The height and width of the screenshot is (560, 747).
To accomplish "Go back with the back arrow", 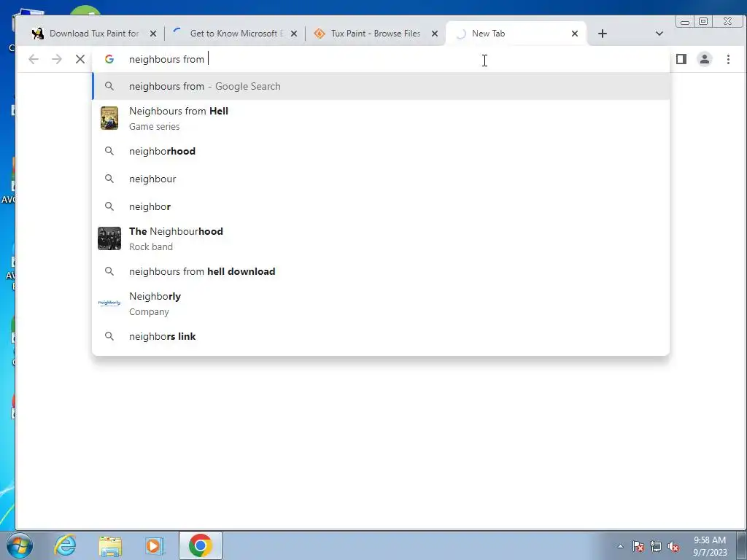I will coord(34,59).
